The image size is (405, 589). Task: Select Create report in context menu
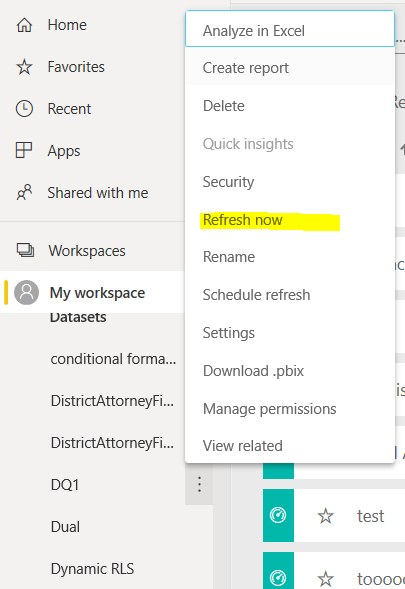pyautogui.click(x=290, y=68)
